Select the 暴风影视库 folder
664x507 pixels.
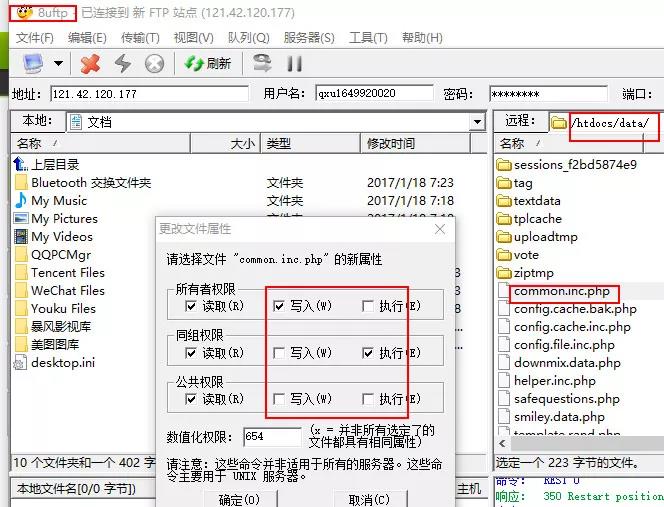click(53, 327)
